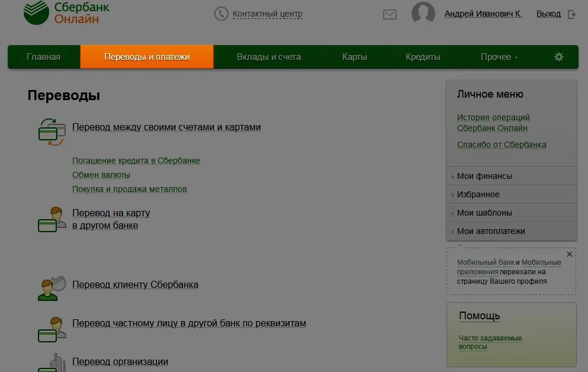Expand Мои автоплатежи section

click(512, 231)
